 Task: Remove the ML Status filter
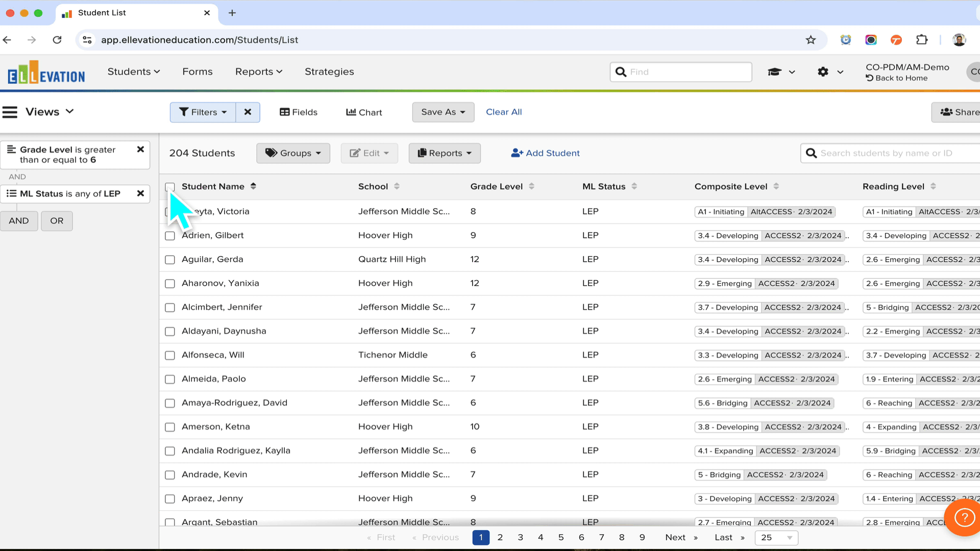140,193
